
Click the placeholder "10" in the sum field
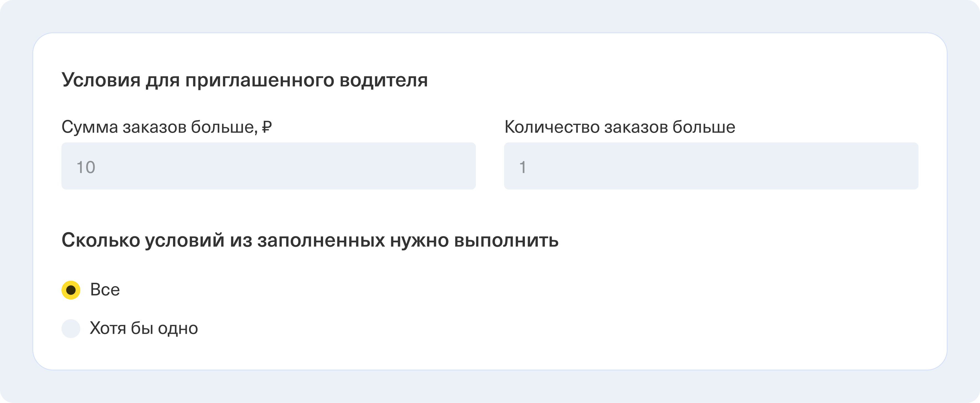tap(86, 168)
